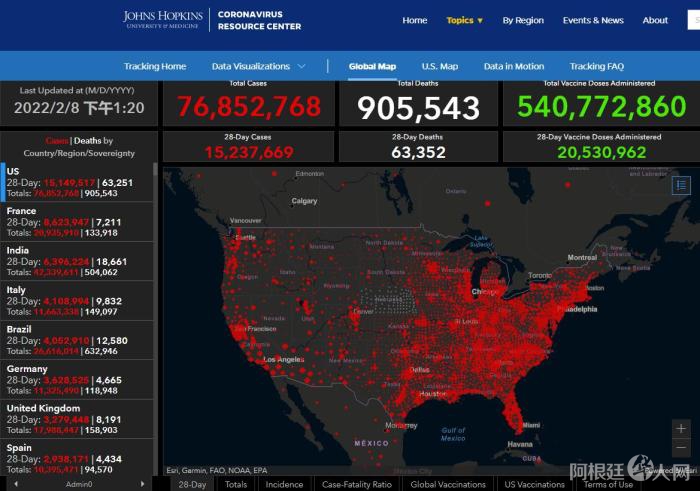
Task: Open Global Vaccinations tab
Action: 448,484
